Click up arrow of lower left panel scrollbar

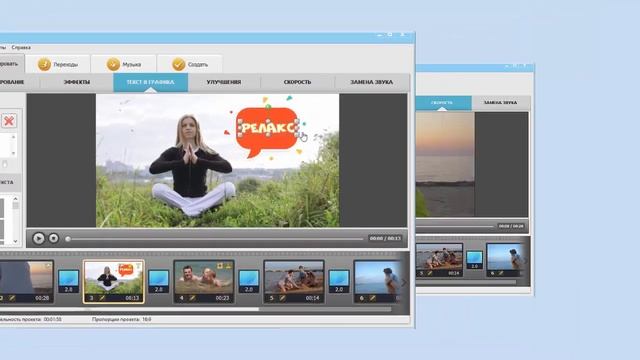click(15, 199)
